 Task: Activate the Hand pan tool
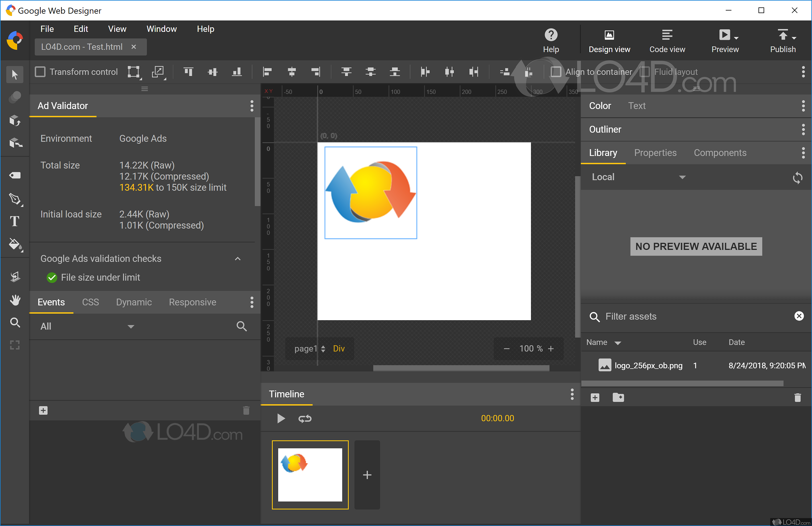[x=15, y=300]
